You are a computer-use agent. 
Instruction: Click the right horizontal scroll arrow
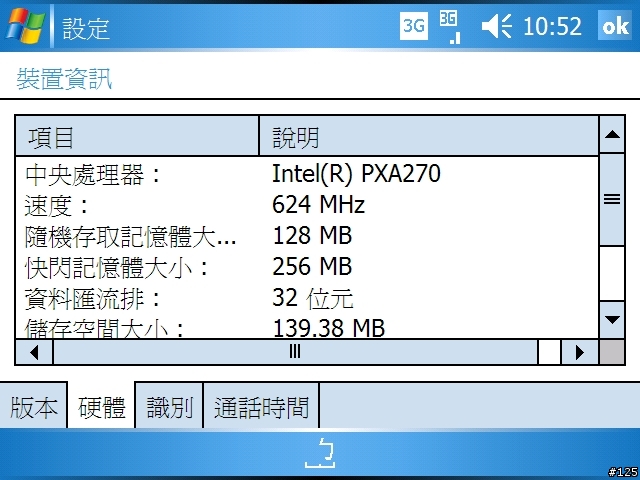pyautogui.click(x=580, y=352)
